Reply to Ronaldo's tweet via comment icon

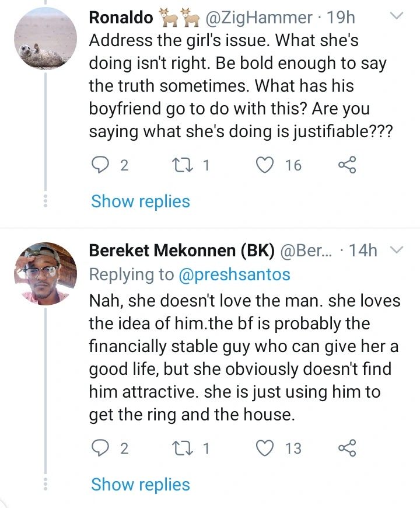103,166
